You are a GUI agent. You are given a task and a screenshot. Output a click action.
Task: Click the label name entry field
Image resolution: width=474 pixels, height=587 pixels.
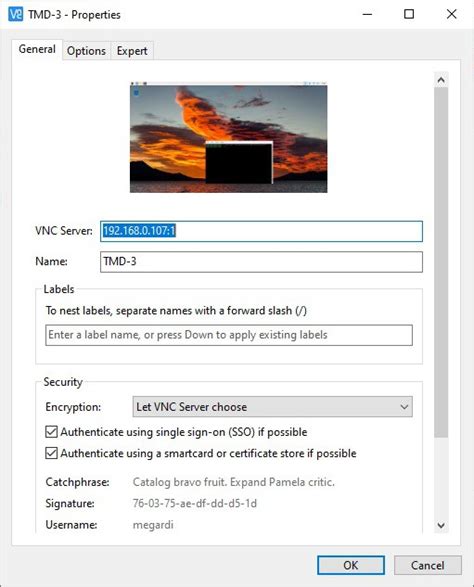(x=229, y=335)
